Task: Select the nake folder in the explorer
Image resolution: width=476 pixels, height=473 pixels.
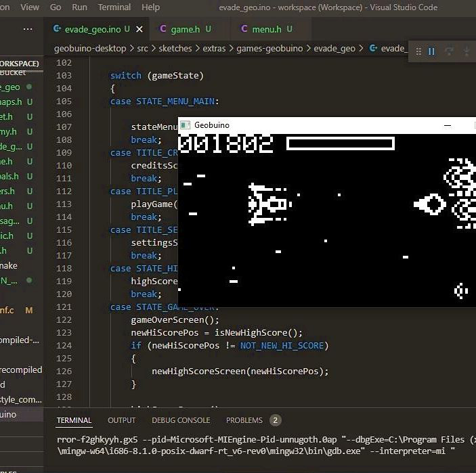Action: (x=9, y=265)
